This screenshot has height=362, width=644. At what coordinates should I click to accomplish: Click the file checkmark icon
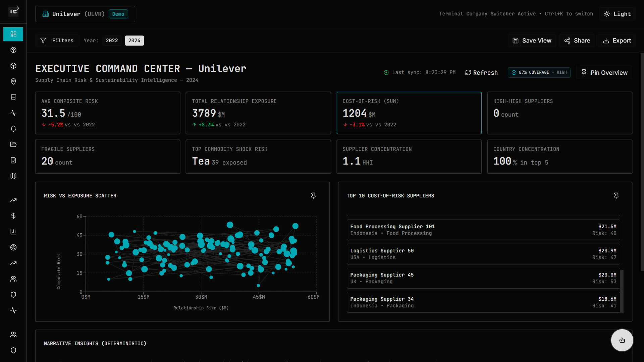pyautogui.click(x=13, y=160)
